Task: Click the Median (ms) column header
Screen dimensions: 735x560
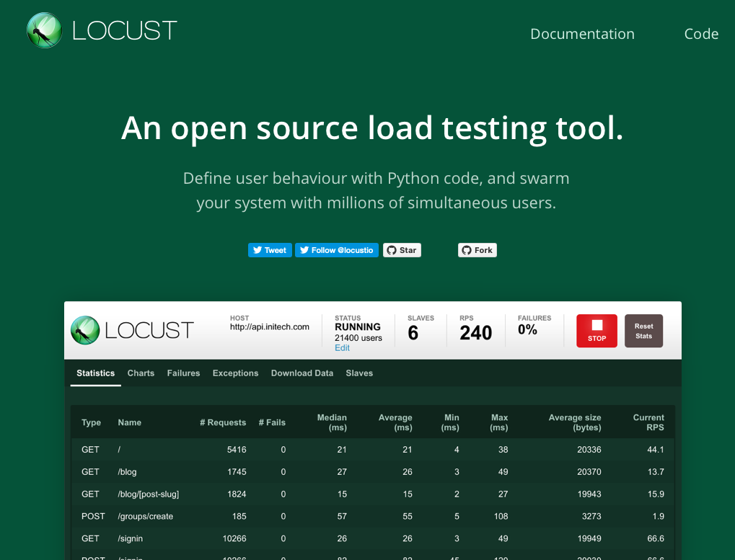Action: pyautogui.click(x=332, y=422)
